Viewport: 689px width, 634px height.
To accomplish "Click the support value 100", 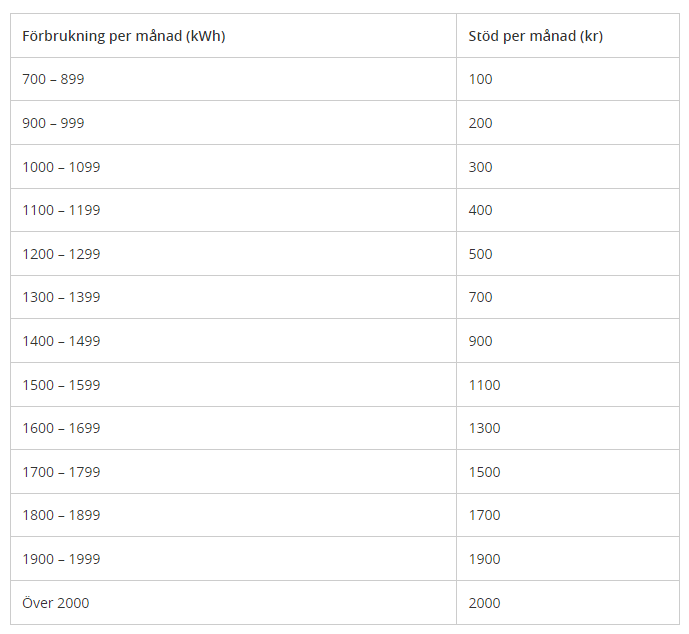I will click(481, 79).
